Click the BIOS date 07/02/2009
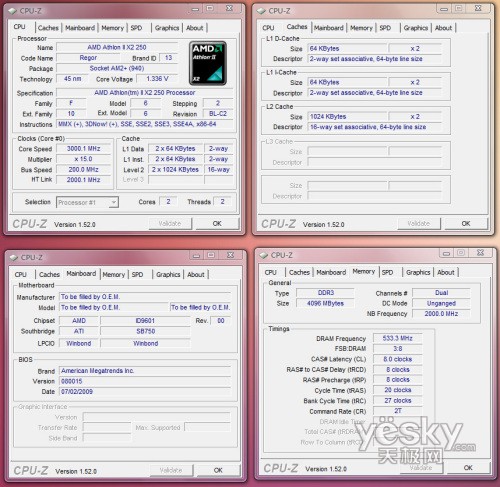 [x=145, y=392]
